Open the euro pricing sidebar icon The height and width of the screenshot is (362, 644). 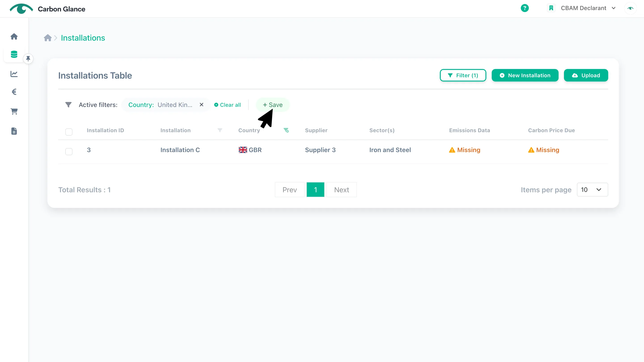[14, 92]
